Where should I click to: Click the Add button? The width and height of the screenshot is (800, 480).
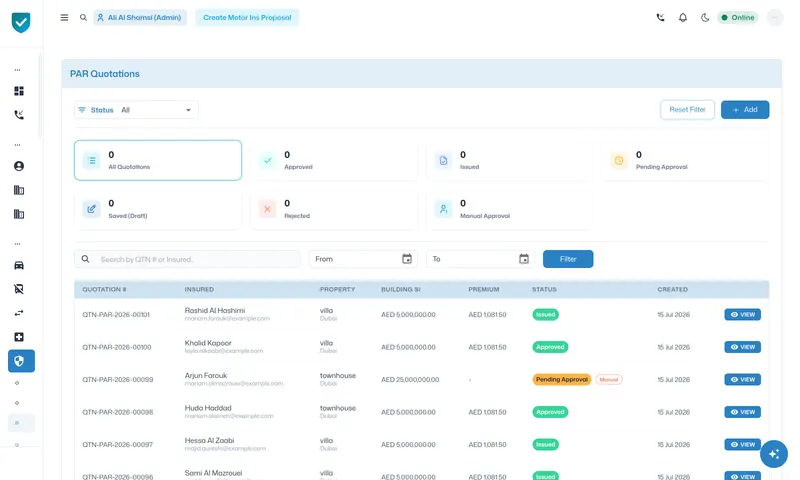[x=745, y=110]
